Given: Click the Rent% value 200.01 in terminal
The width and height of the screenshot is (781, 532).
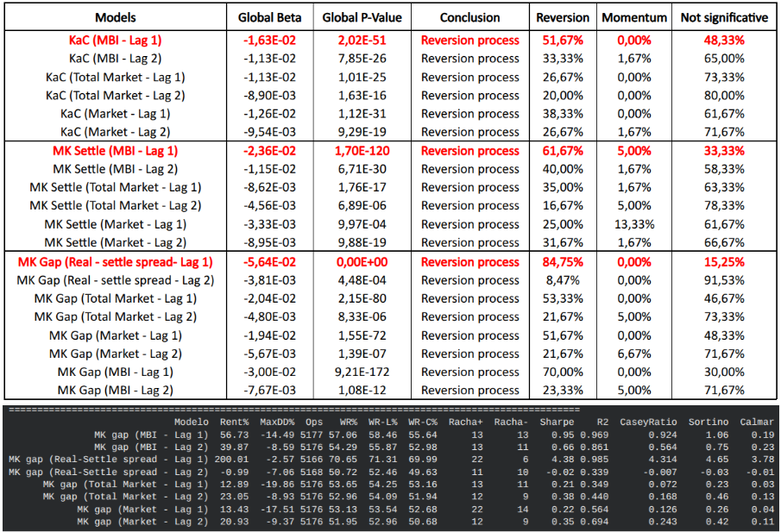Looking at the screenshot, I should coord(231,460).
